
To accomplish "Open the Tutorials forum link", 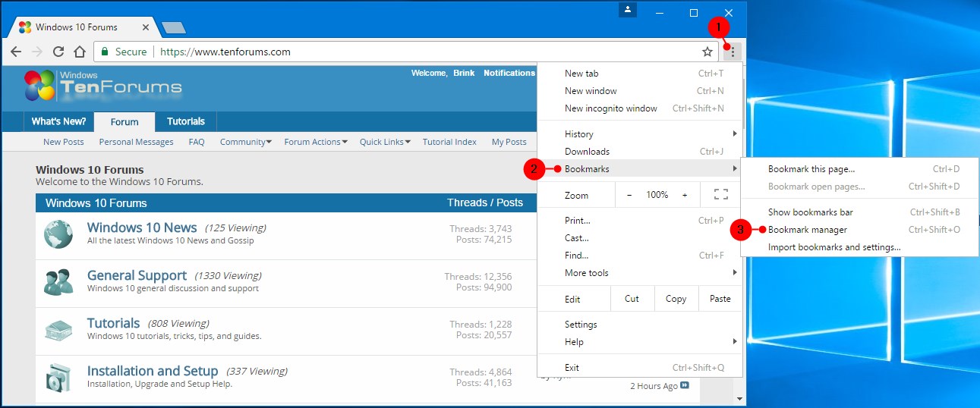I will [114, 323].
